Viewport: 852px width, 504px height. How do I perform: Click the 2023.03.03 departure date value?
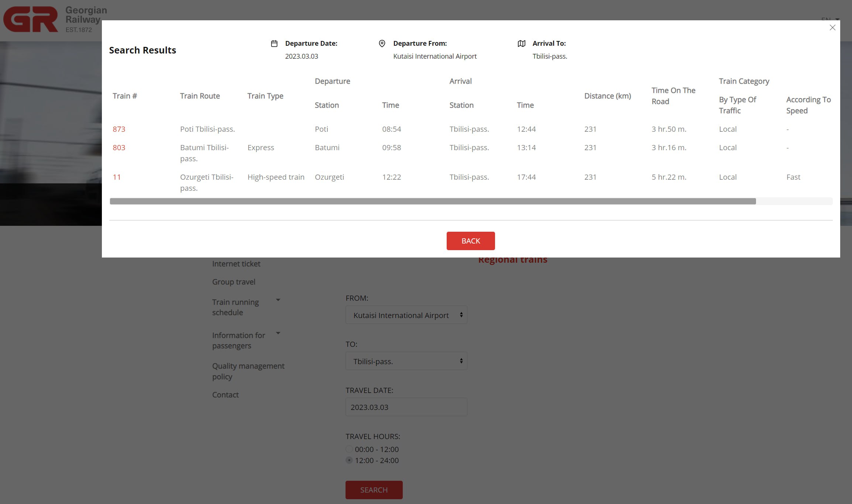click(302, 56)
